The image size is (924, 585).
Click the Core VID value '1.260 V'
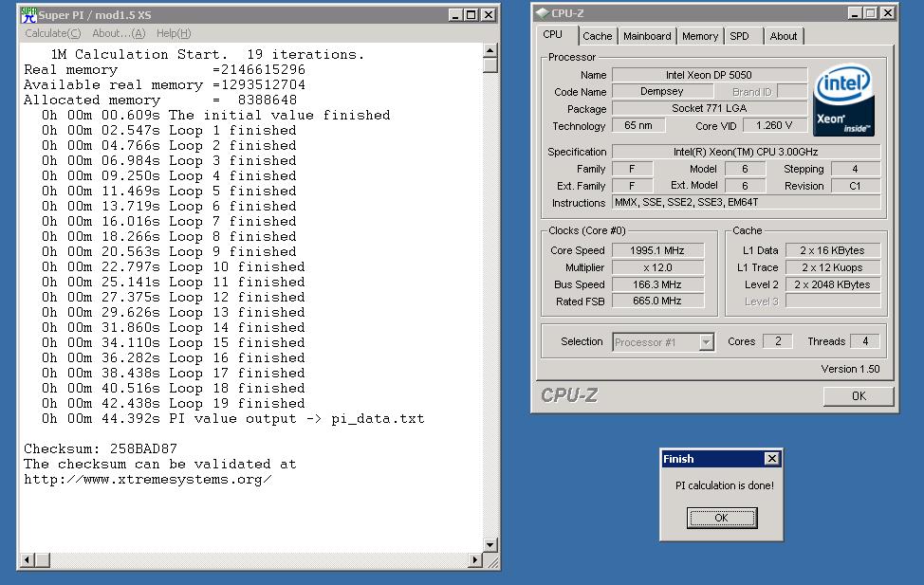774,125
